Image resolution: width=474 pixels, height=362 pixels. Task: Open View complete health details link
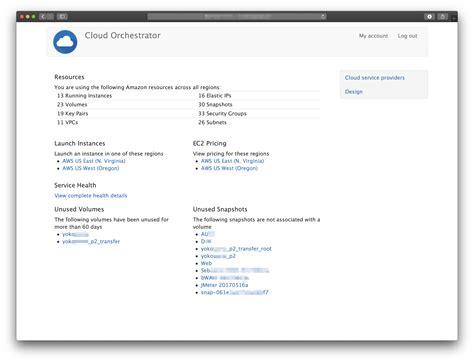pyautogui.click(x=91, y=196)
